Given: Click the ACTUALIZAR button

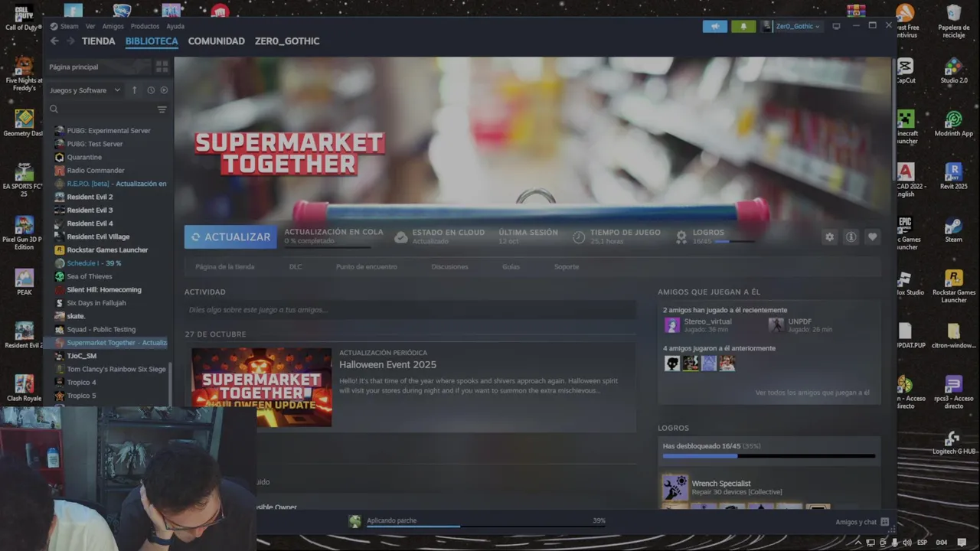Looking at the screenshot, I should click(x=230, y=237).
